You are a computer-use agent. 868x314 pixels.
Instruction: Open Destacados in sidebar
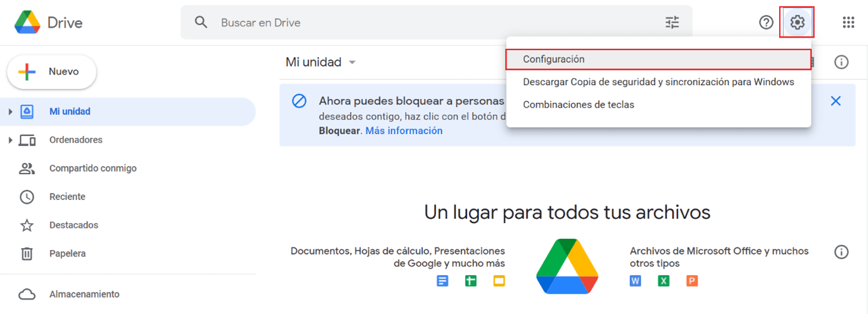[128, 225]
